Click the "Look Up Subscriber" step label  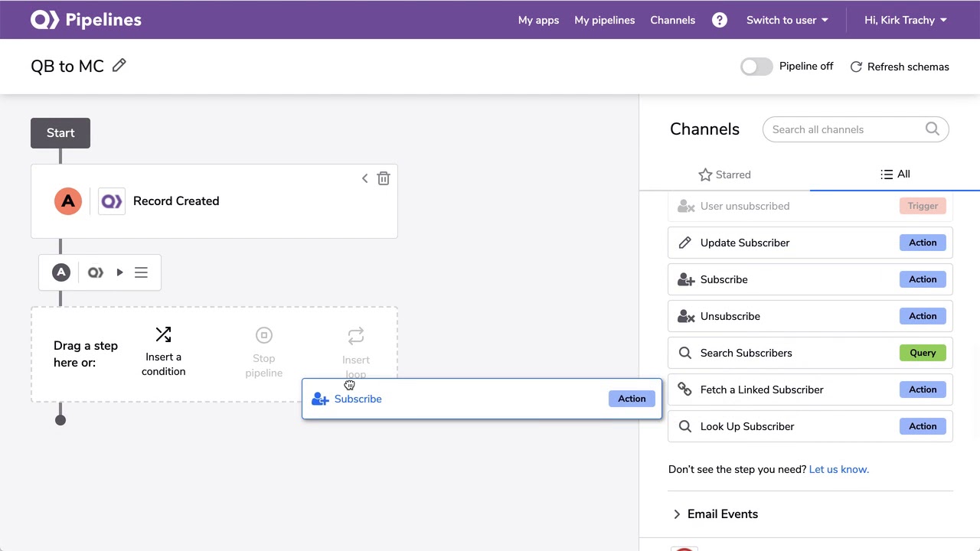(x=747, y=426)
